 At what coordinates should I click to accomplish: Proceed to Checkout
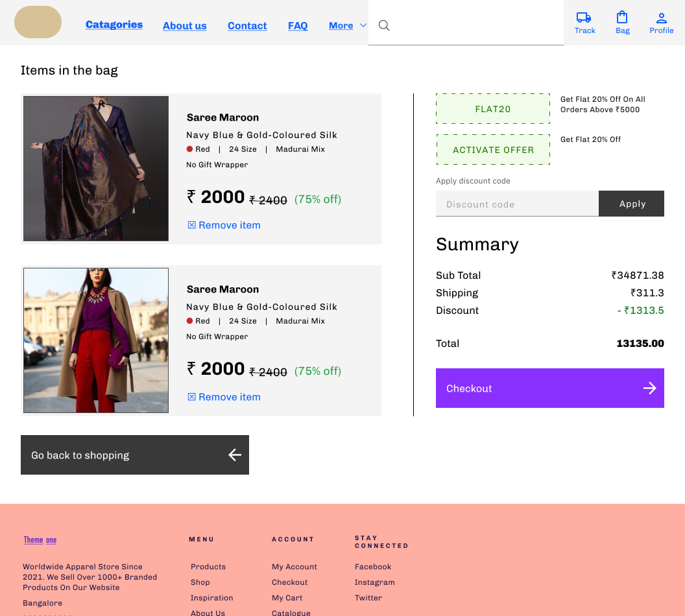click(x=549, y=388)
